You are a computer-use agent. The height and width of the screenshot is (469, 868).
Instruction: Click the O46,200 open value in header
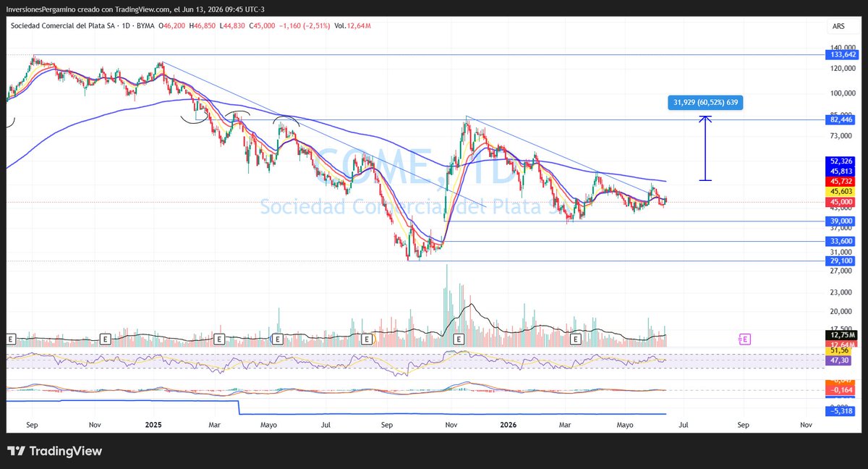(x=171, y=26)
